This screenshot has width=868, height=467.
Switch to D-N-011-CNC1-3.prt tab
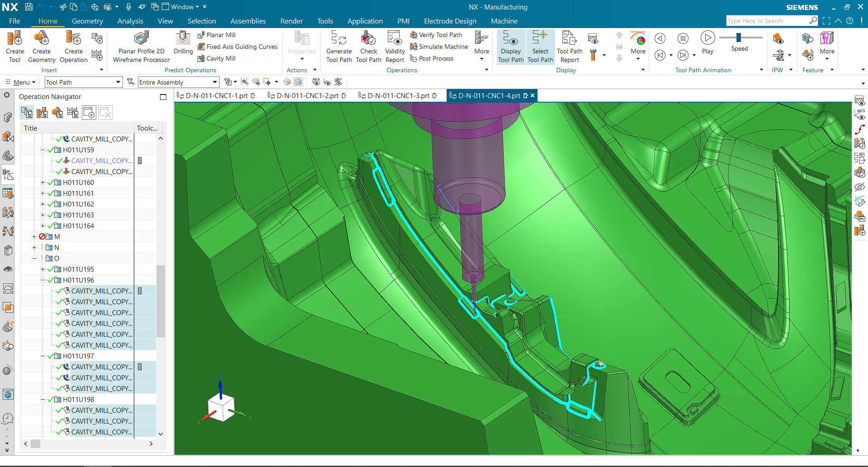coord(398,96)
